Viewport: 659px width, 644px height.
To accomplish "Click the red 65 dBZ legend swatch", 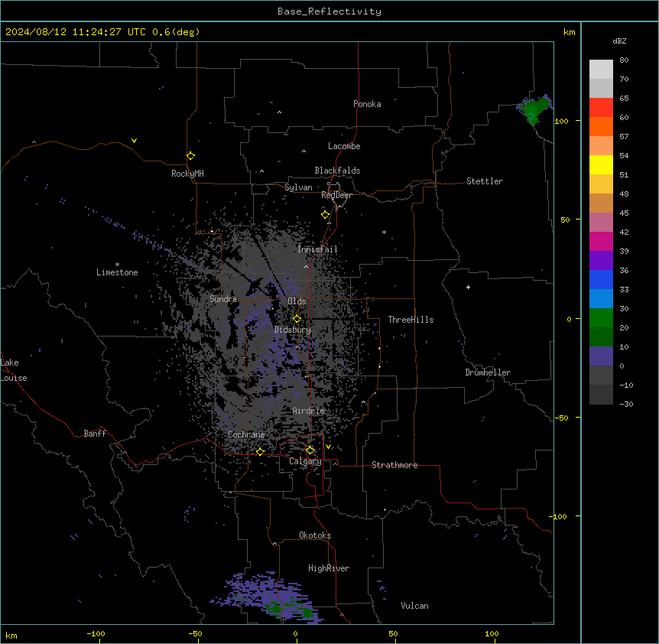I will point(601,108).
